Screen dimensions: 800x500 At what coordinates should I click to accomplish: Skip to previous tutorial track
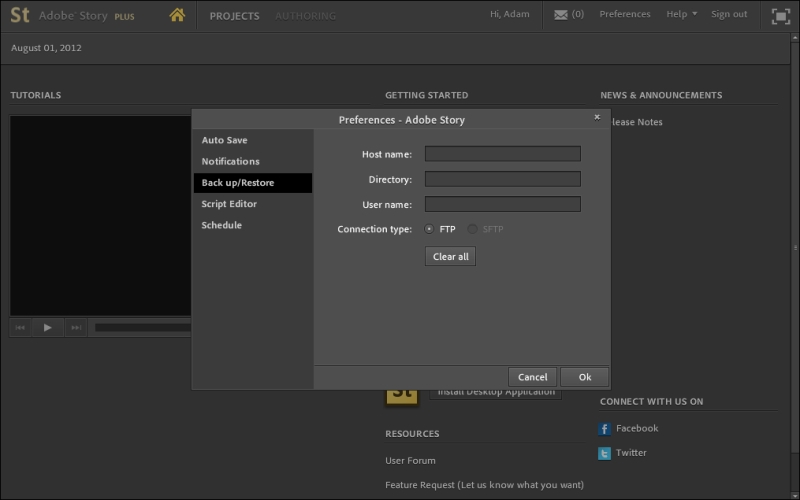20,328
